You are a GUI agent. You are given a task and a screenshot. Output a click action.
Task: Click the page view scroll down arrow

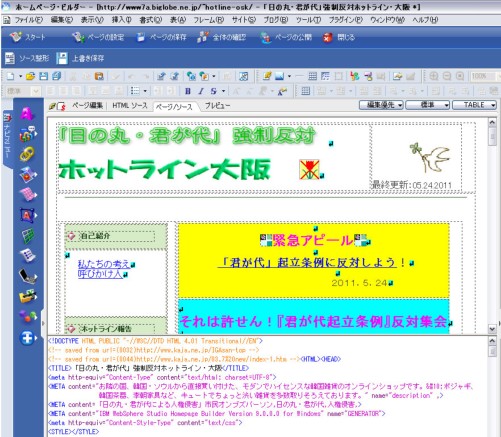pyautogui.click(x=492, y=329)
